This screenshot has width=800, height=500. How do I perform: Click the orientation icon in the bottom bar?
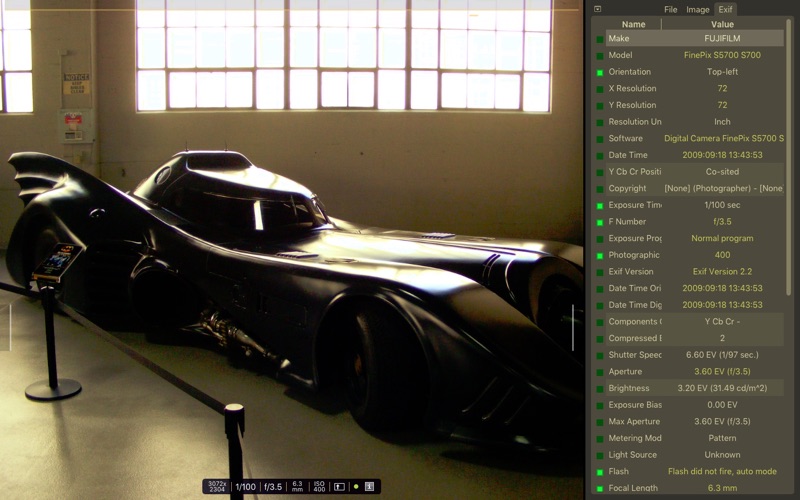coord(339,487)
